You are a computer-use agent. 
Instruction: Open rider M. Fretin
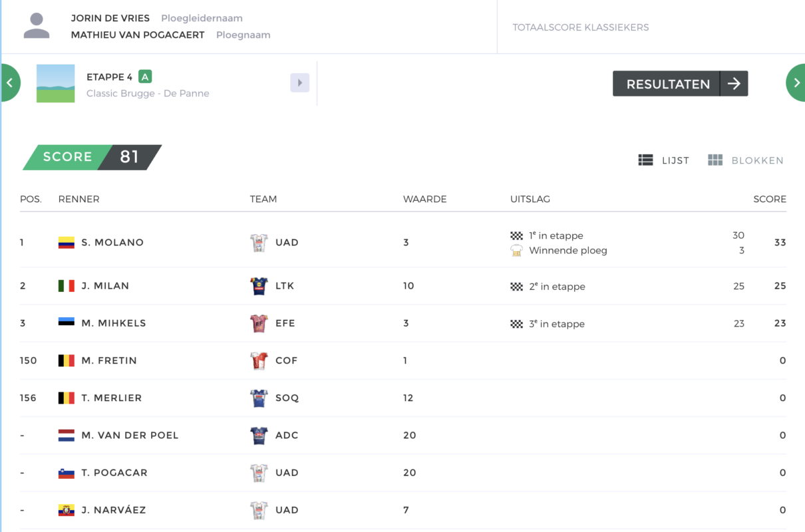(x=109, y=360)
